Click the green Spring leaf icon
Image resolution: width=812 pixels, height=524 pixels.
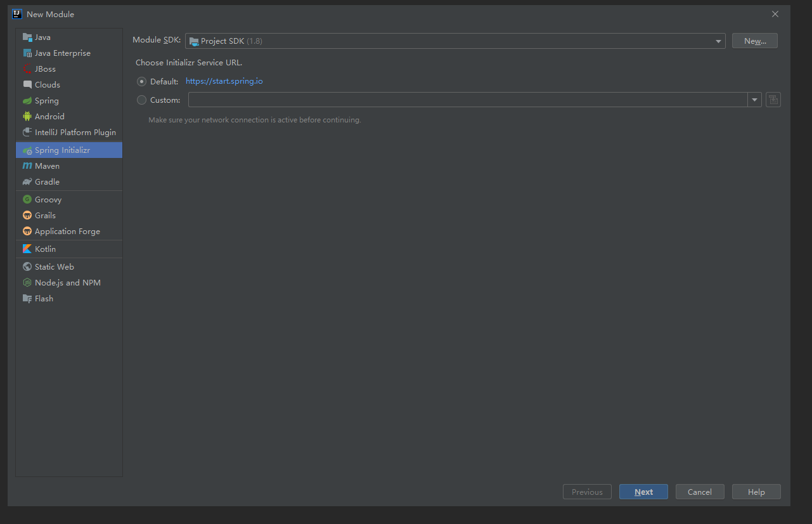(x=27, y=101)
